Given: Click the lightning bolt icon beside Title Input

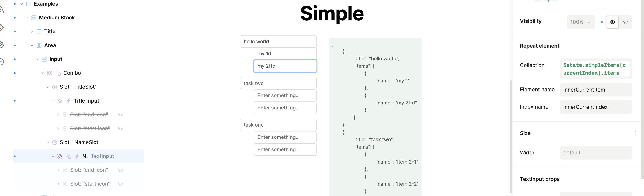Looking at the screenshot, I should click(69, 101).
